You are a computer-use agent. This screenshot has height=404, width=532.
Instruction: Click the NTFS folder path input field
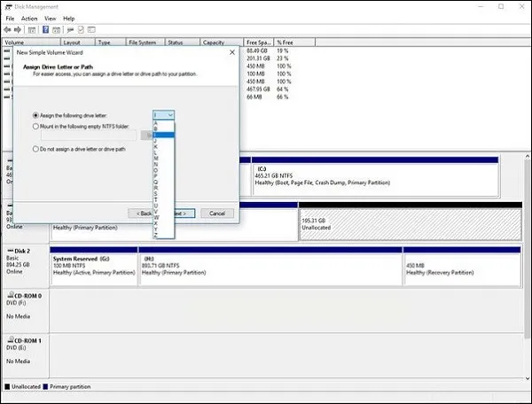89,136
